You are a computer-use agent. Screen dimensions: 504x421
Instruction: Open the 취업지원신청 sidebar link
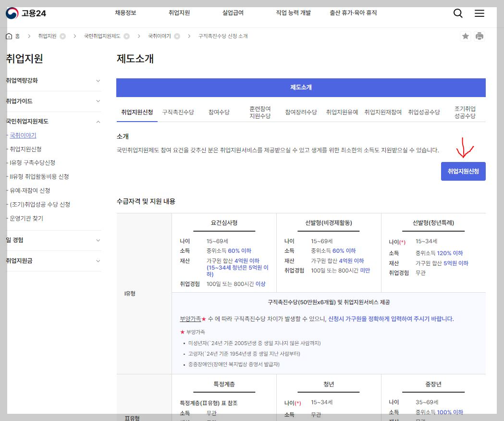(25, 149)
